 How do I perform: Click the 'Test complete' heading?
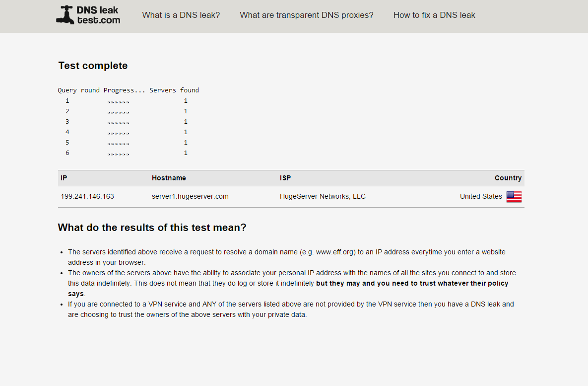coord(93,66)
